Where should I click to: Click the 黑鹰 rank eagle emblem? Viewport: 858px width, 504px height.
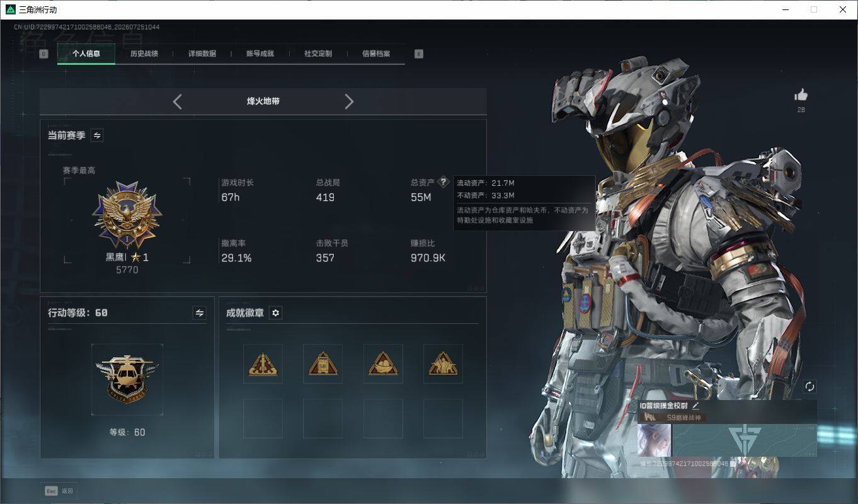pyautogui.click(x=127, y=215)
